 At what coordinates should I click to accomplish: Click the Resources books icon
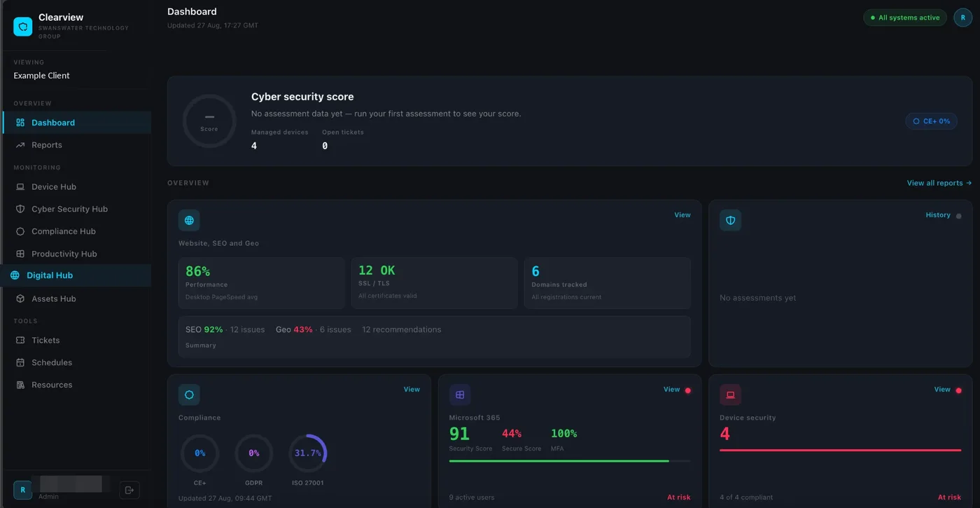point(20,385)
